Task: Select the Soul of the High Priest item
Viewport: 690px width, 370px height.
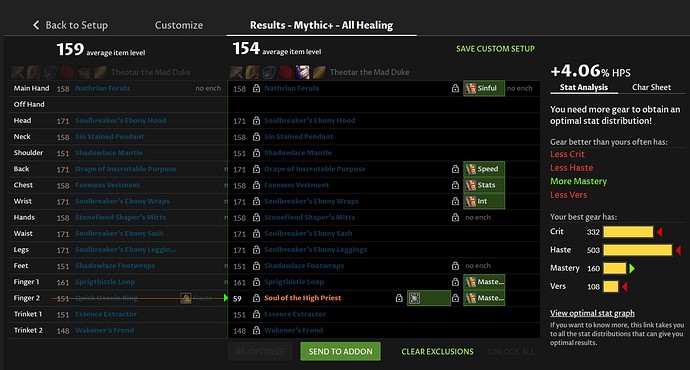Action: pos(303,298)
